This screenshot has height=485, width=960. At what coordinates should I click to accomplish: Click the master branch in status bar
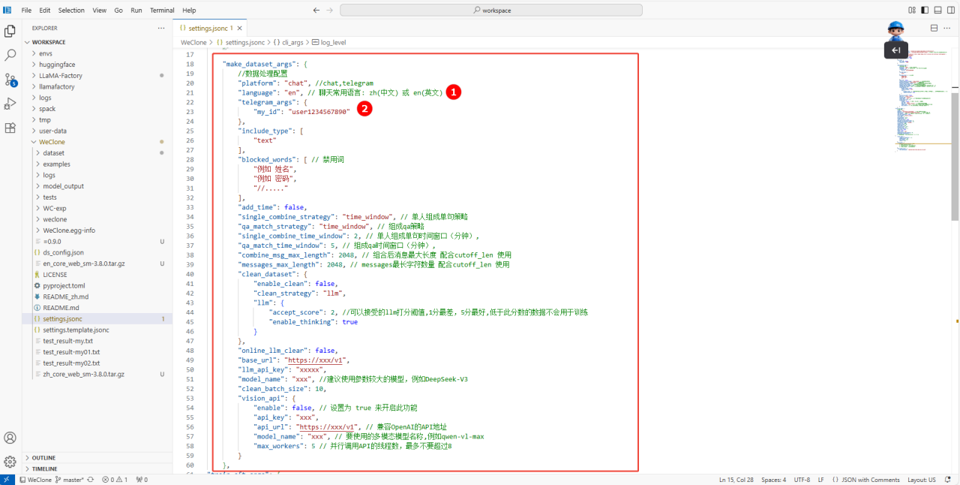(72, 480)
